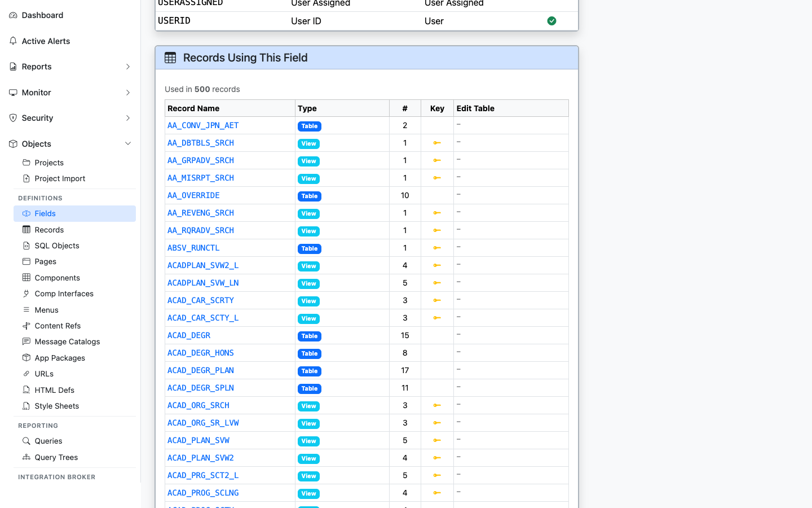
Task: Click the Table badge for ACAD_DEGR_SPLN
Action: click(x=310, y=389)
